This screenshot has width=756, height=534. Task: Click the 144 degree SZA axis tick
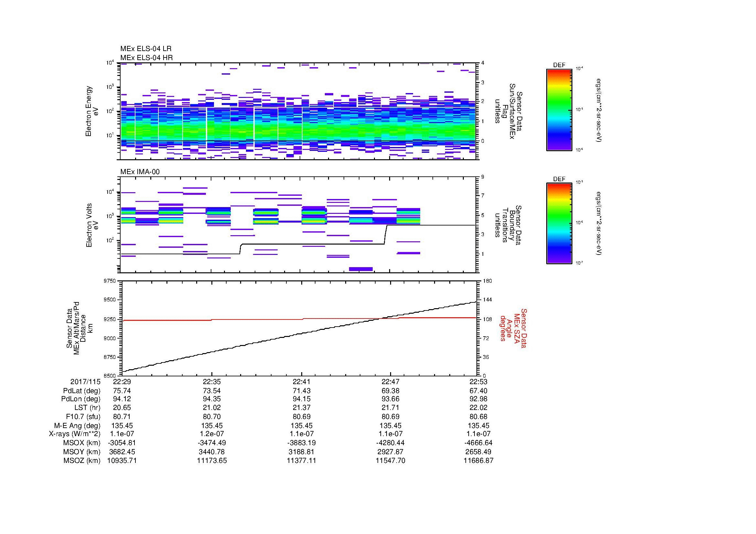click(x=487, y=300)
